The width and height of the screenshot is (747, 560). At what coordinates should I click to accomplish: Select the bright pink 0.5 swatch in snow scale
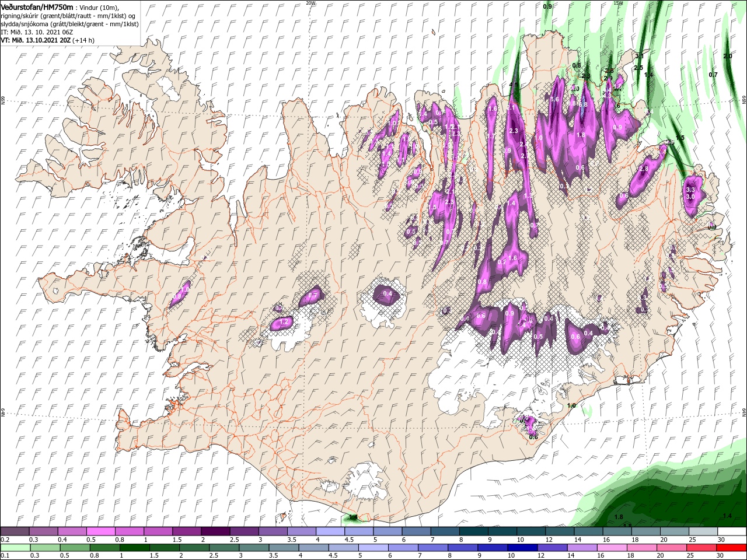coord(100,531)
